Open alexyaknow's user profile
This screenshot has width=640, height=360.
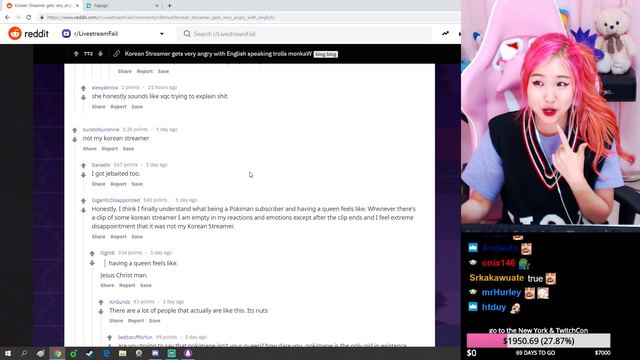point(105,87)
